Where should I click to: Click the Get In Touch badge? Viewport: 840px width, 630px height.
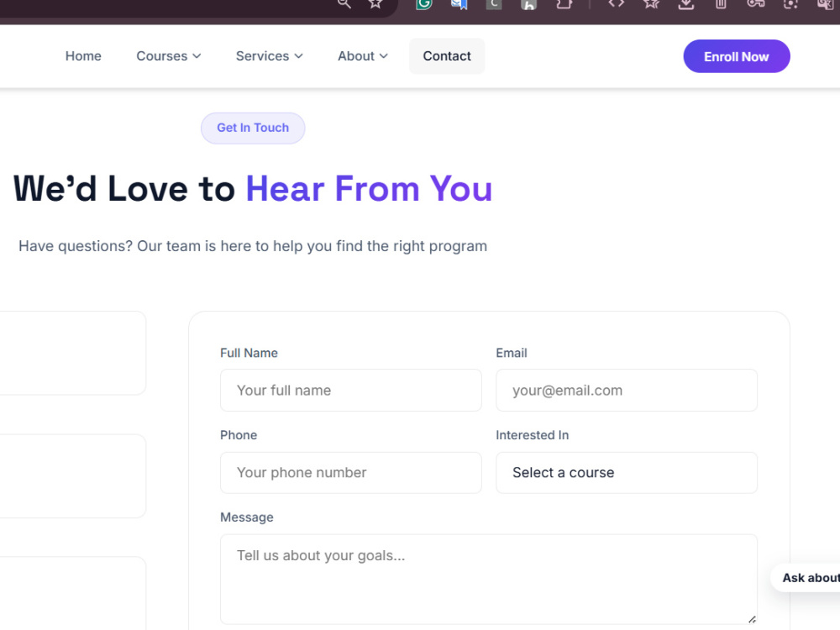coord(253,128)
